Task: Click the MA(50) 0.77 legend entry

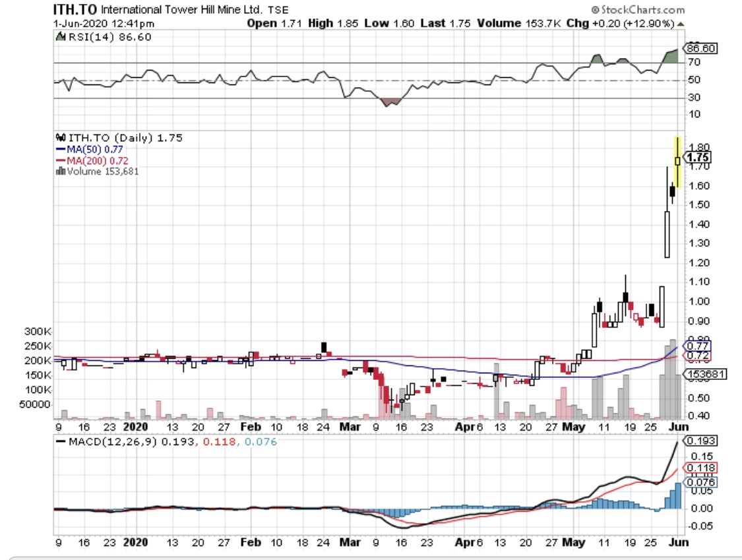Action: coord(90,149)
